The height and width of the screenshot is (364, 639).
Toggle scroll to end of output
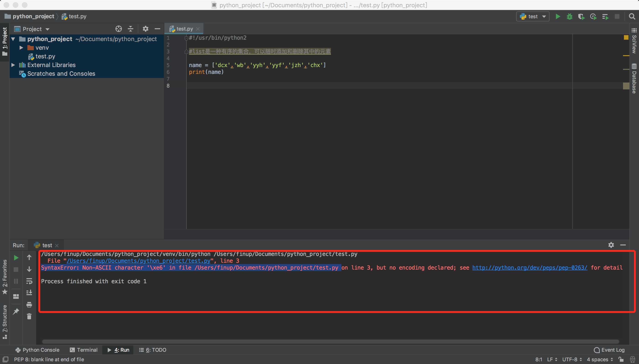pyautogui.click(x=29, y=292)
